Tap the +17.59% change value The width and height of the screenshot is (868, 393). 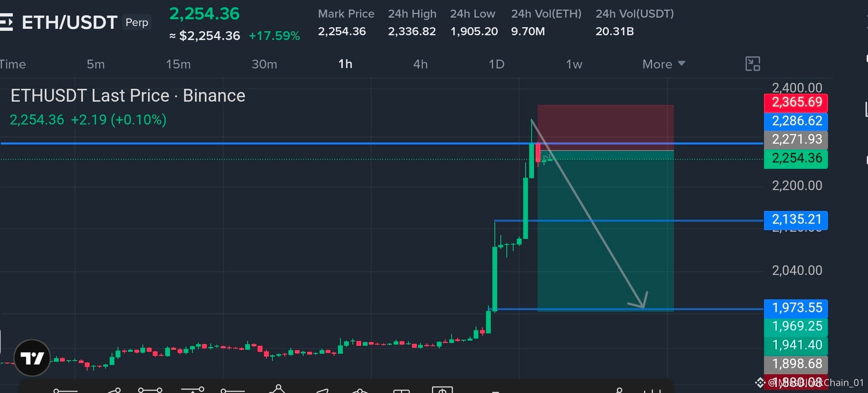point(274,36)
